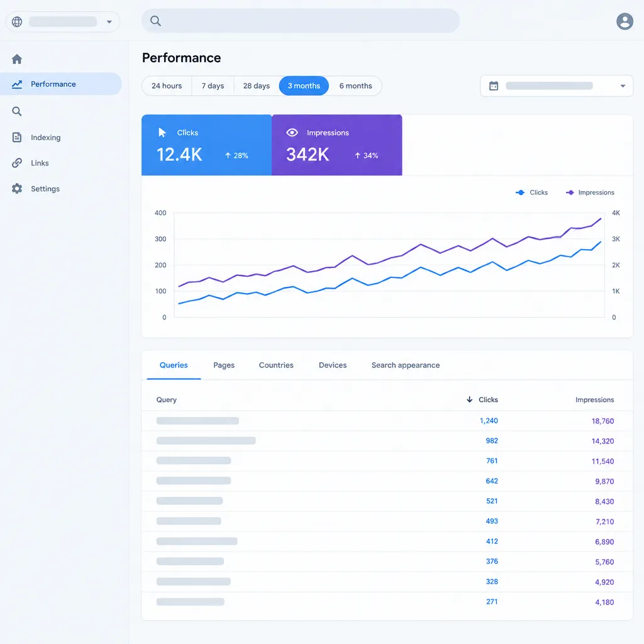This screenshot has height=644, width=644.
Task: Click the globe property icon
Action: 17,22
